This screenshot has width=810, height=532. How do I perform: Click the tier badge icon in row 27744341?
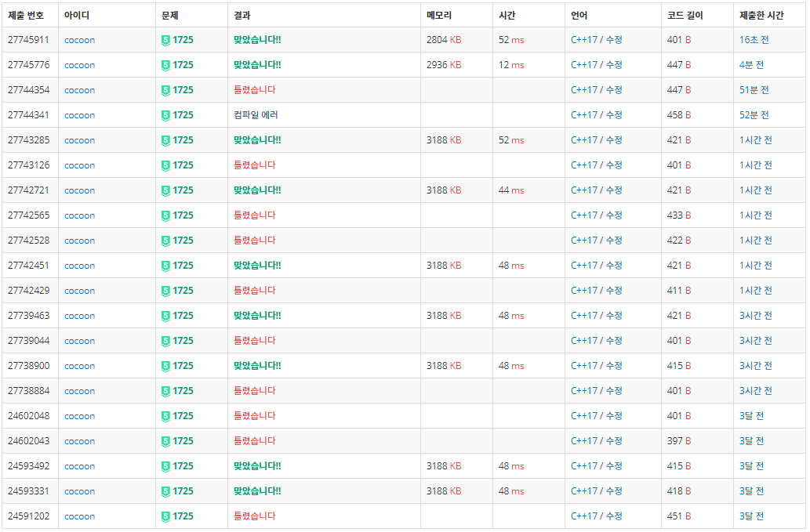point(165,116)
